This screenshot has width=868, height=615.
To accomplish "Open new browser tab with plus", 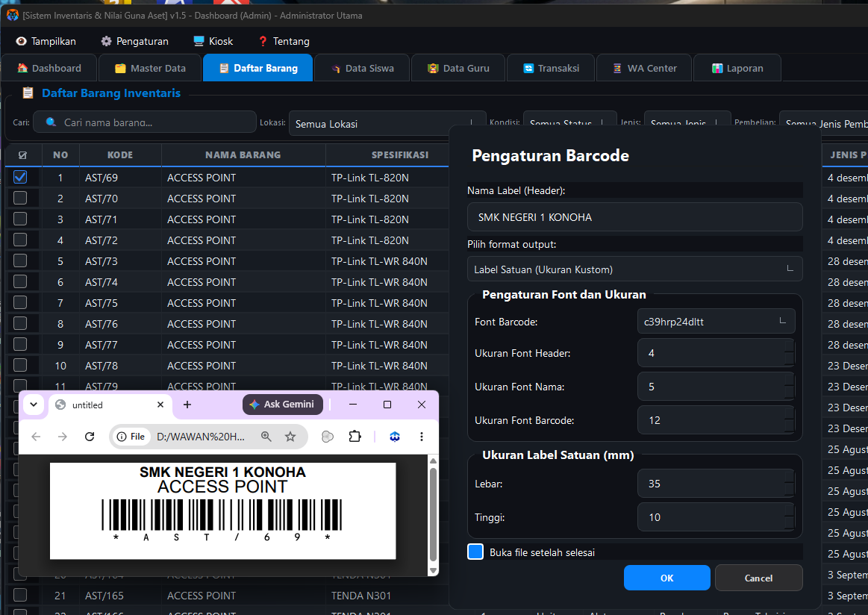I will click(187, 405).
